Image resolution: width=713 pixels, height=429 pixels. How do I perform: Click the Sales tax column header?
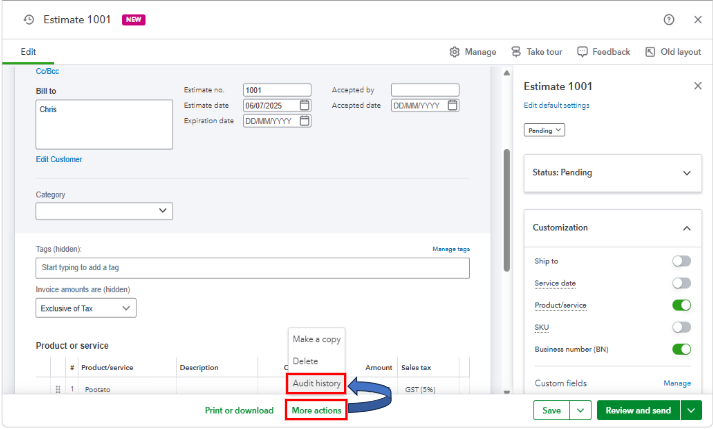416,368
